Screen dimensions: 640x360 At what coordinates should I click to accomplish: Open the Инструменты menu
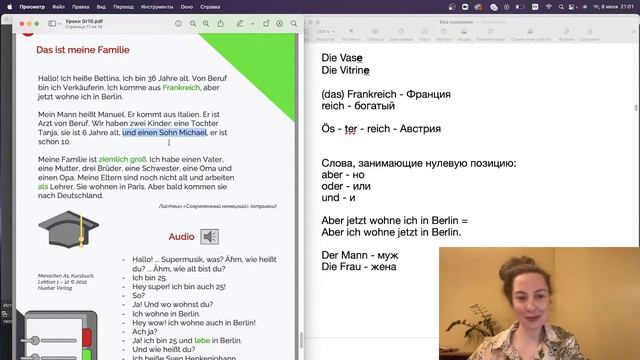[x=157, y=7]
